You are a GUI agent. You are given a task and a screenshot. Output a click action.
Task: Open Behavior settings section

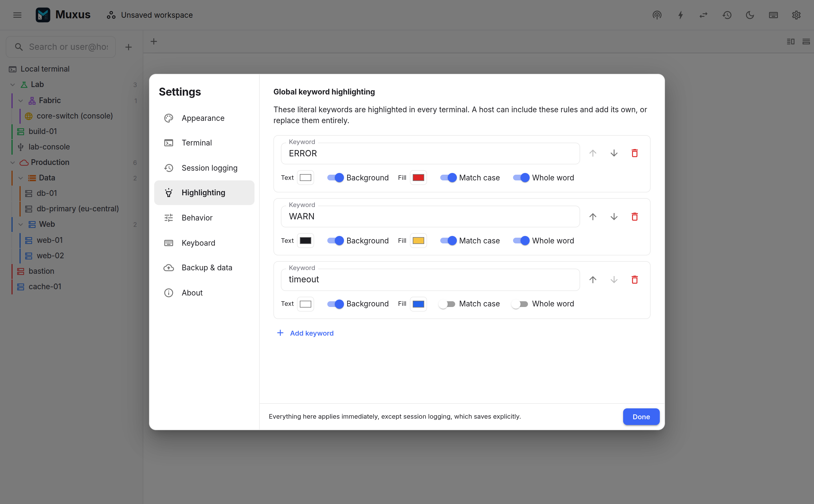[x=204, y=218]
